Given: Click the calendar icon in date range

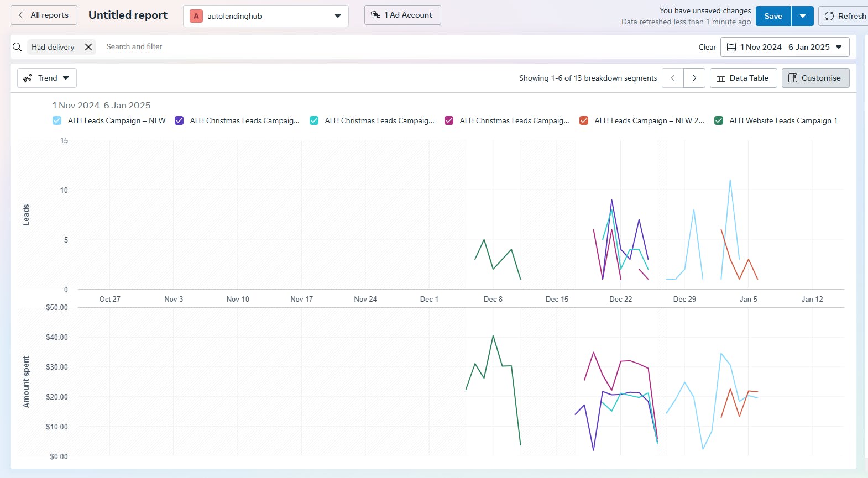Looking at the screenshot, I should [x=731, y=47].
